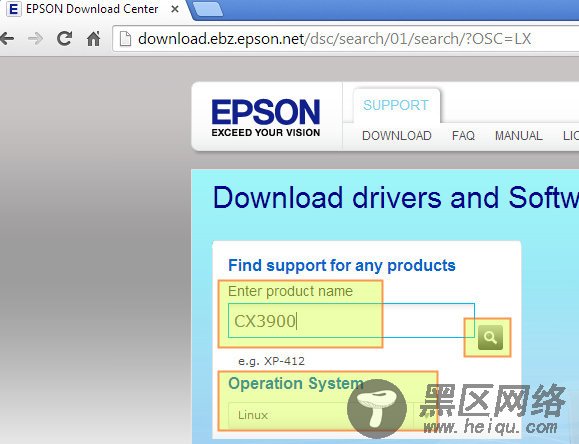The height and width of the screenshot is (444, 579).
Task: Open the MANUAL menu item
Action: point(518,136)
